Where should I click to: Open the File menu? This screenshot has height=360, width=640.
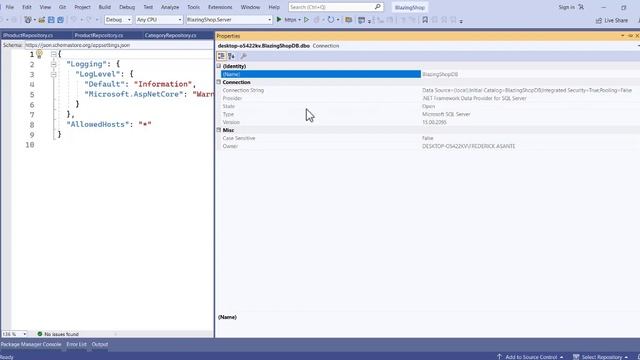click(x=9, y=7)
